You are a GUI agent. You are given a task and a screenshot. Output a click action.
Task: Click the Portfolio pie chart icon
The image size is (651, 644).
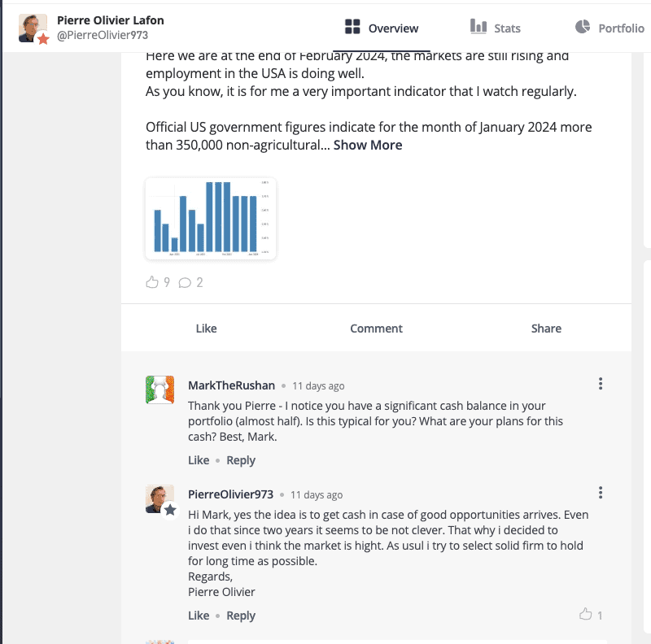(583, 28)
